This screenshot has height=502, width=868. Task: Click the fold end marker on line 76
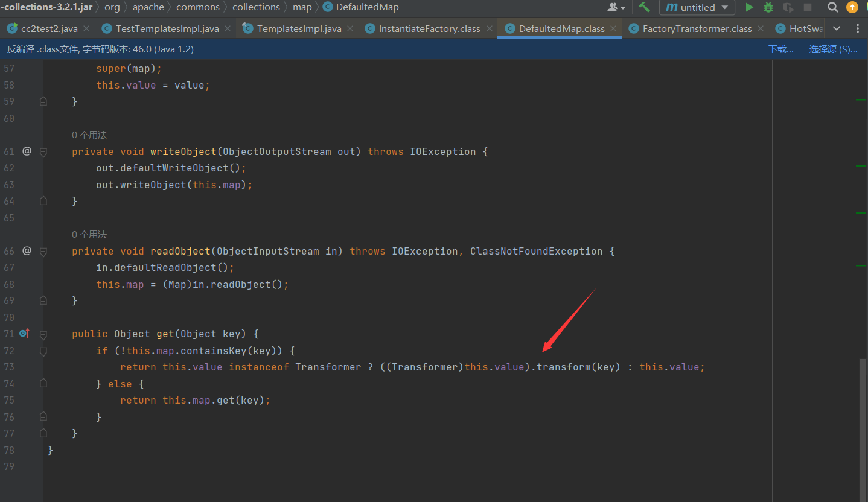[x=43, y=416]
